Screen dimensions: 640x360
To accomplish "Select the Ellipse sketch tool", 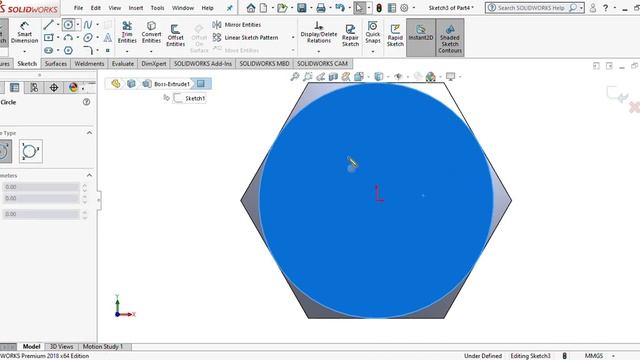I will tap(88, 38).
